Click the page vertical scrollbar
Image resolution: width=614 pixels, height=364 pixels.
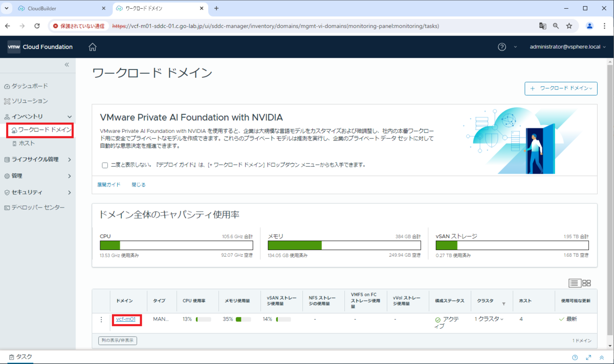(610, 199)
